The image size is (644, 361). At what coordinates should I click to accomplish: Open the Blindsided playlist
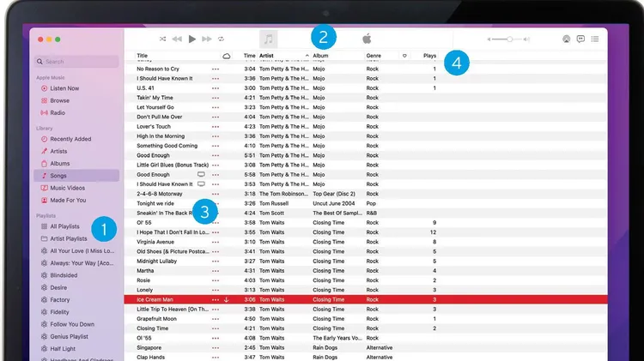[64, 275]
